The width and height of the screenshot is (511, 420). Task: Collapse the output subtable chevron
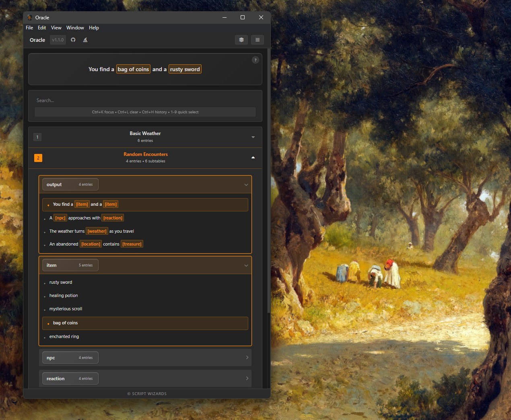(246, 185)
